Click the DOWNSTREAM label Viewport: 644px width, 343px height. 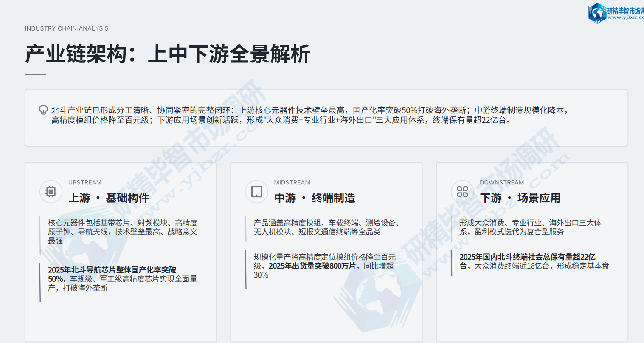pyautogui.click(x=502, y=183)
